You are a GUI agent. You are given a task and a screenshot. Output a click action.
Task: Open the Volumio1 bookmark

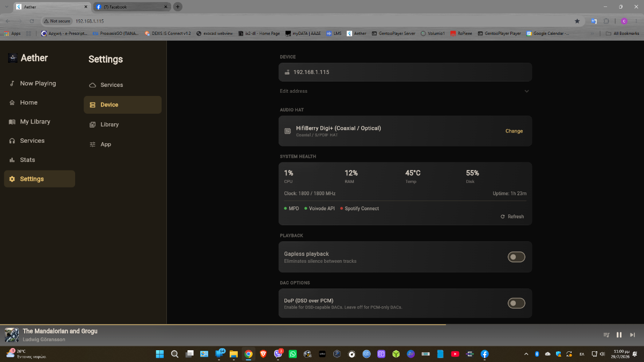(433, 33)
